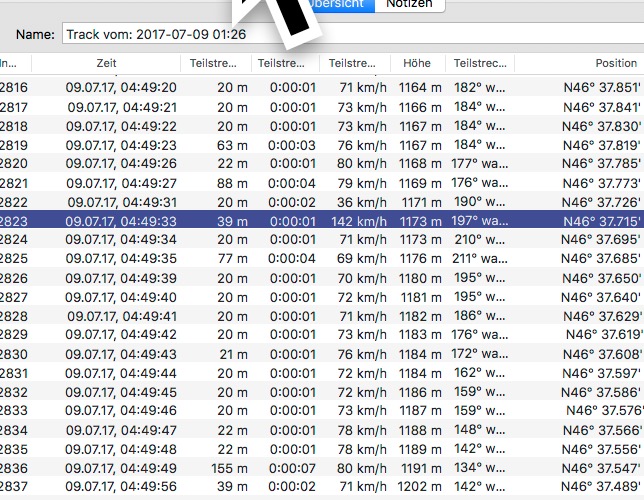This screenshot has width=644, height=500.
Task: Click the 0:00:07 duration cell
Action: (x=292, y=468)
